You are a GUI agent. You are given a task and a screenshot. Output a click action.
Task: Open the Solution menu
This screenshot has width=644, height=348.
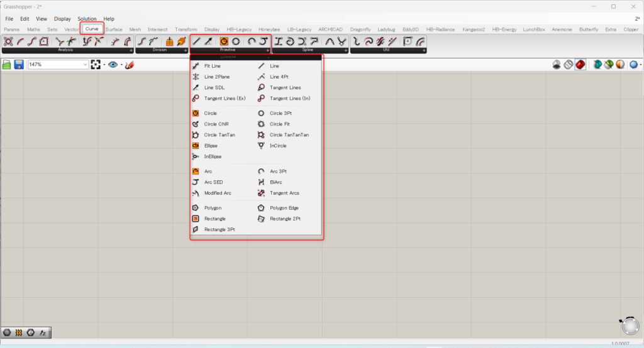click(x=87, y=19)
